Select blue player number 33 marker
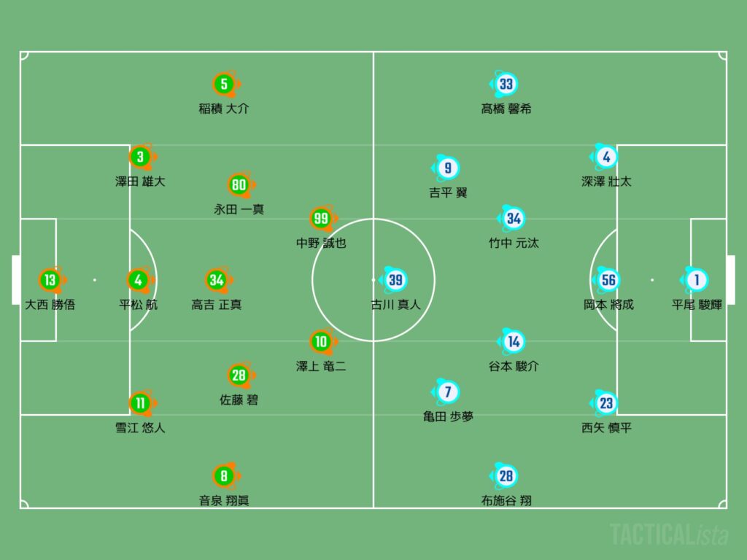Screen dimensions: 747x560 (x=505, y=85)
